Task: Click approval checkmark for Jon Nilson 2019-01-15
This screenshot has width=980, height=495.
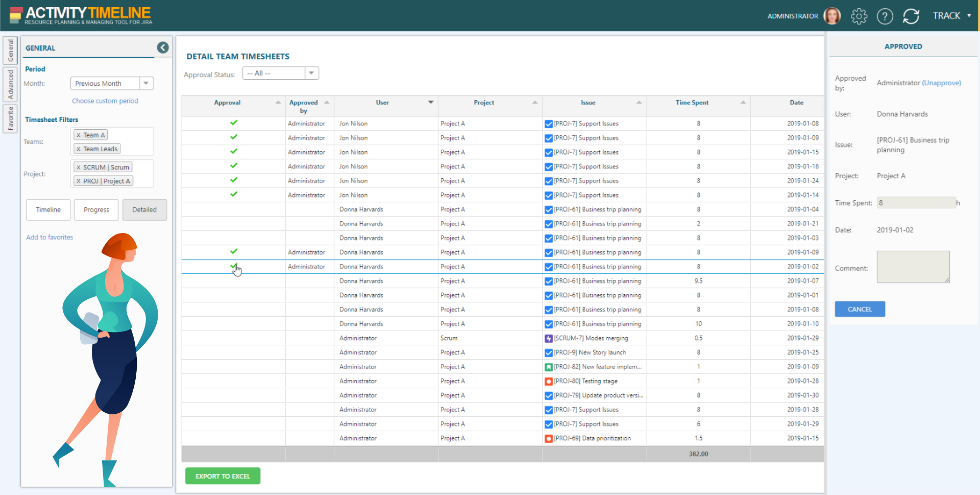Action: [x=234, y=151]
